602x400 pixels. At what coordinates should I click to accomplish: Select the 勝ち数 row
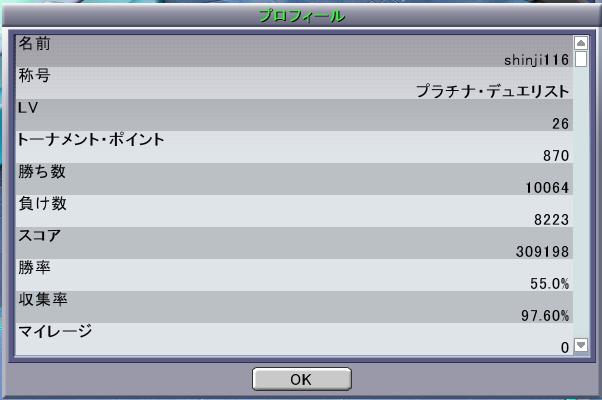pos(294,179)
